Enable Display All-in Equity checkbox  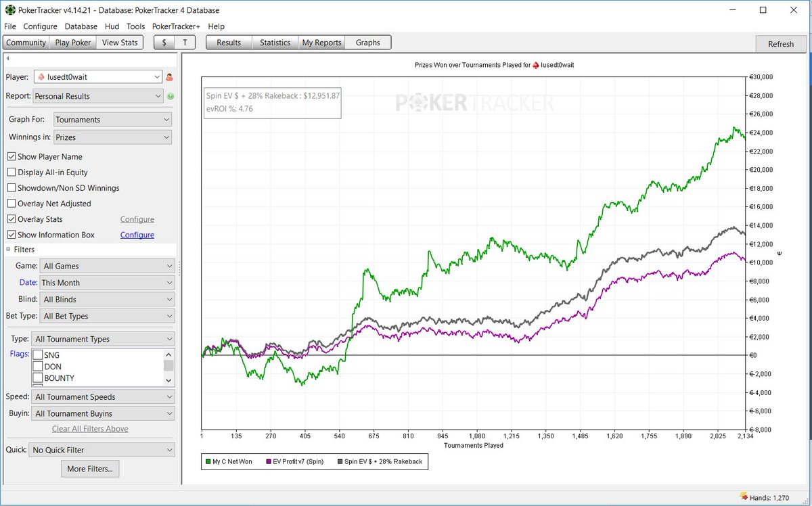point(12,172)
